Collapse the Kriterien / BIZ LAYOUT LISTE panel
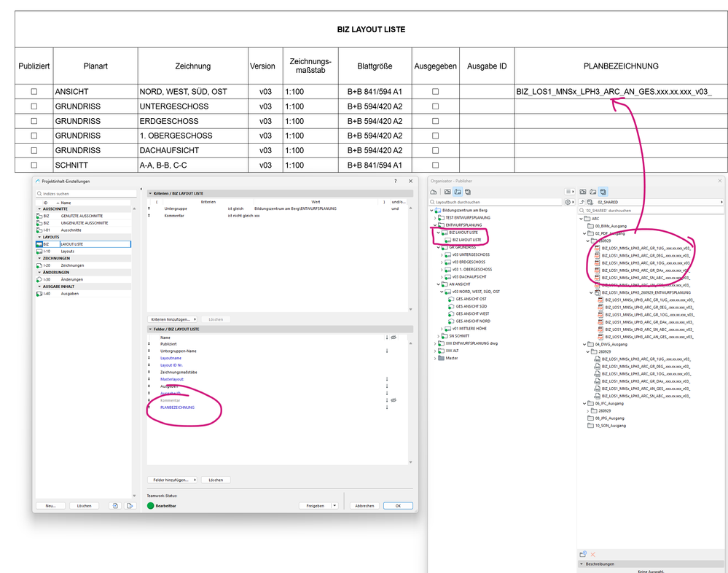Viewport: 728px width, 573px height. point(150,193)
